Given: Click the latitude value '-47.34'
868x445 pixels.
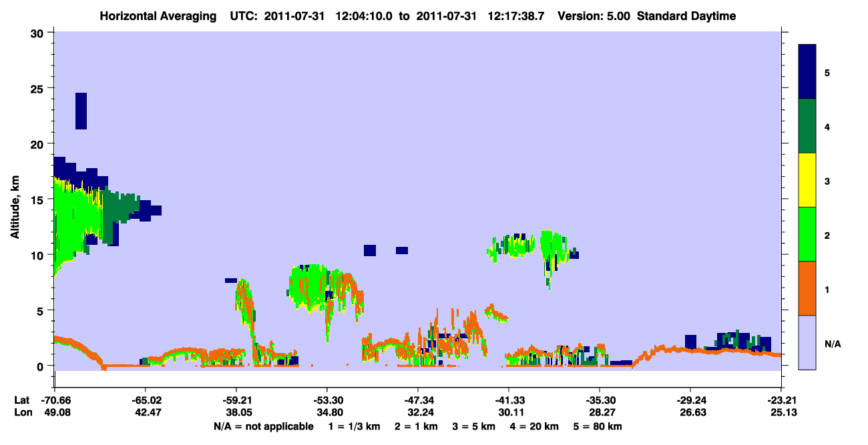Looking at the screenshot, I should click(417, 400).
